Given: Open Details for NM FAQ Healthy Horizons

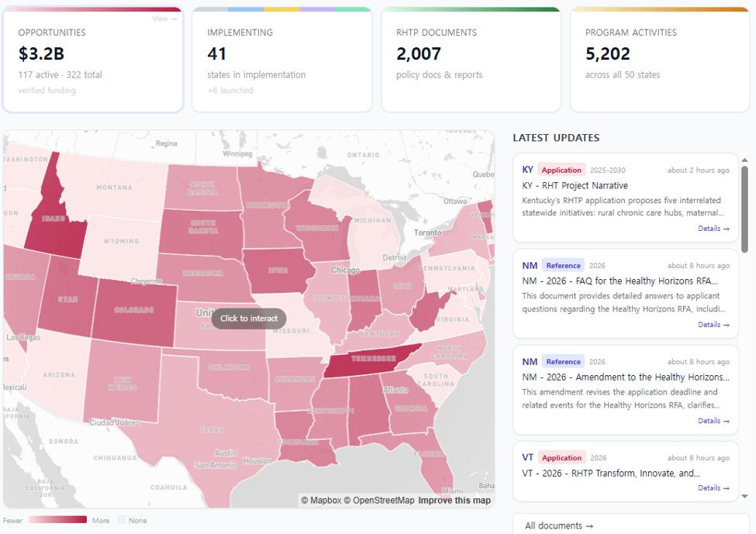Looking at the screenshot, I should click(713, 325).
